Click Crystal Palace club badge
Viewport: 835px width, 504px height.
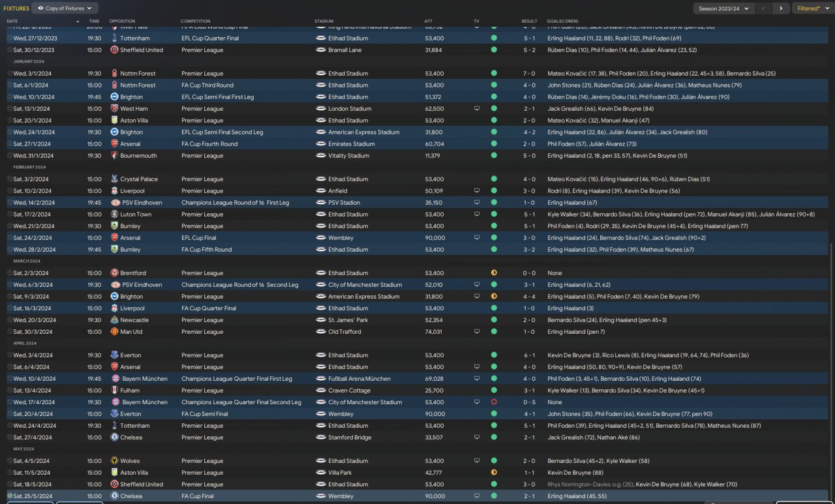pos(115,179)
